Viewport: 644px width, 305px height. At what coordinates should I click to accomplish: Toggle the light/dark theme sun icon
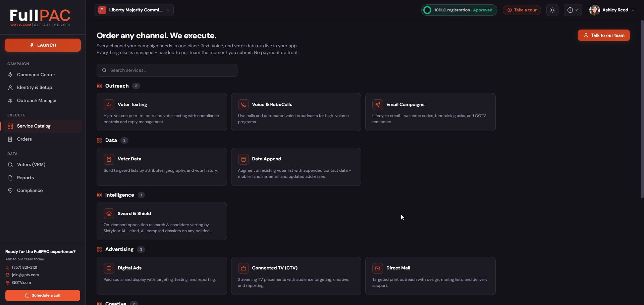[x=552, y=10]
